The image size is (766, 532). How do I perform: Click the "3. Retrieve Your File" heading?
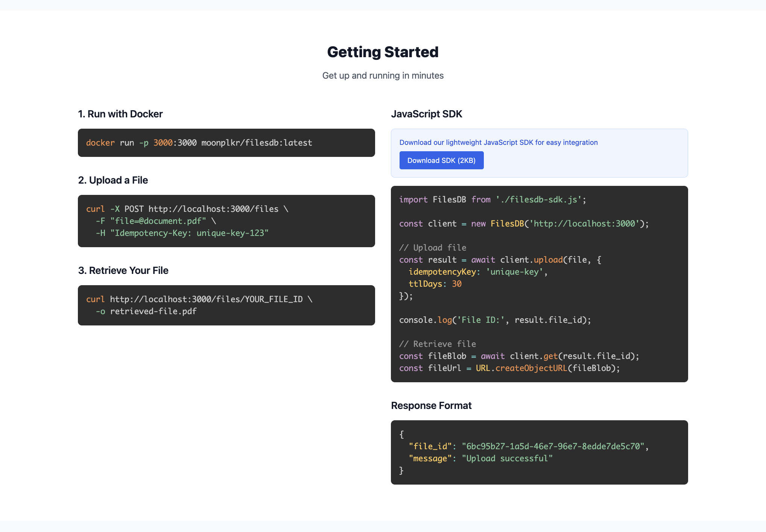(123, 271)
